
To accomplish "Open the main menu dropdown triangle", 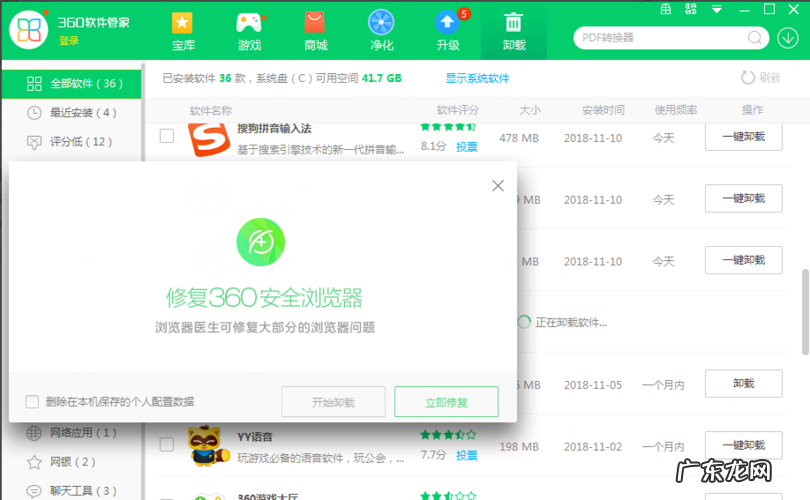I will coord(716,9).
